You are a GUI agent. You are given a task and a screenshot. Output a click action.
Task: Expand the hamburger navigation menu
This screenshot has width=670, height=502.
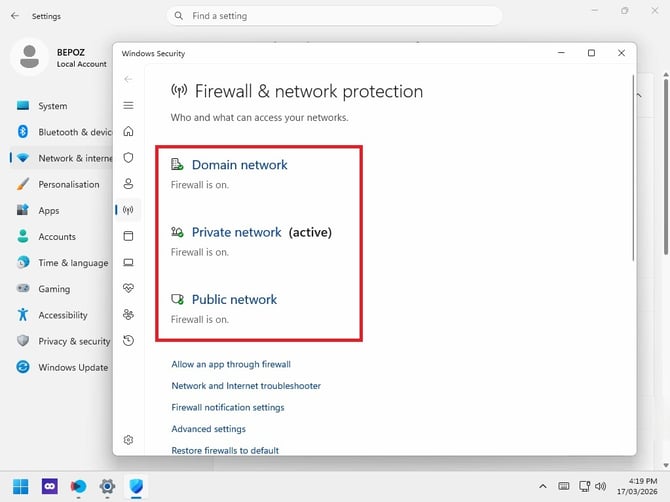pyautogui.click(x=128, y=105)
